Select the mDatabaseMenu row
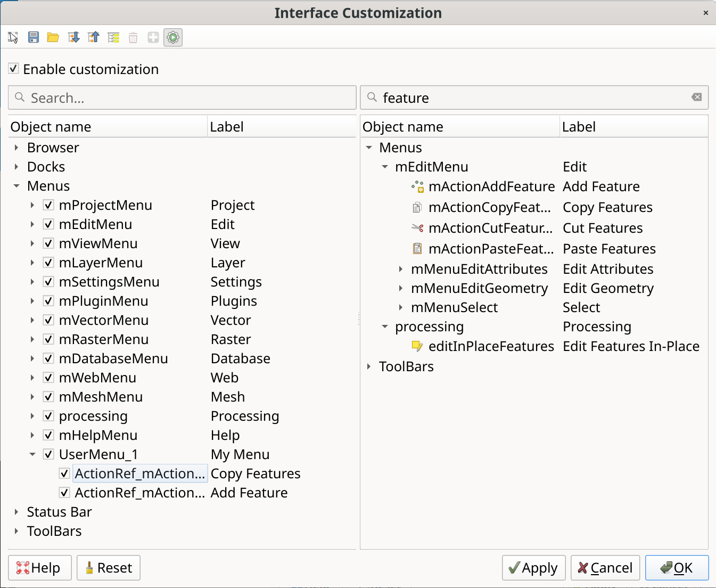 [x=182, y=358]
